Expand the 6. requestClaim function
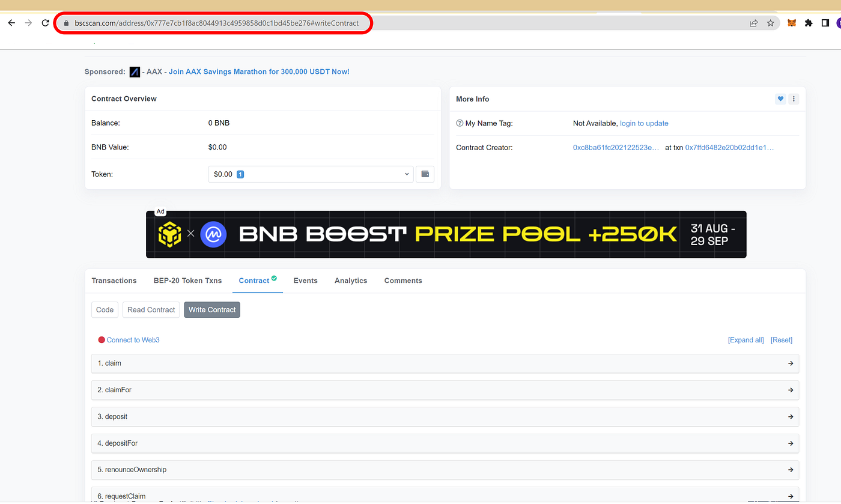This screenshot has height=504, width=841. (445, 496)
